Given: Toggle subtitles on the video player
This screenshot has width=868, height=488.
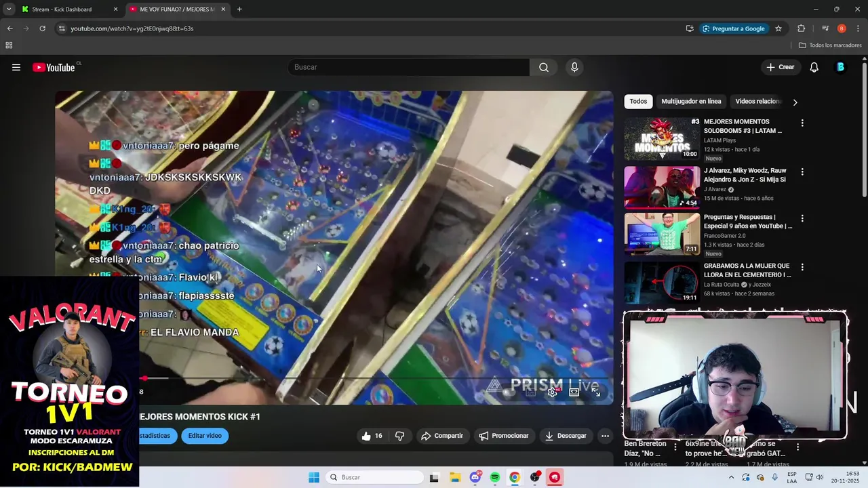Looking at the screenshot, I should 531,392.
